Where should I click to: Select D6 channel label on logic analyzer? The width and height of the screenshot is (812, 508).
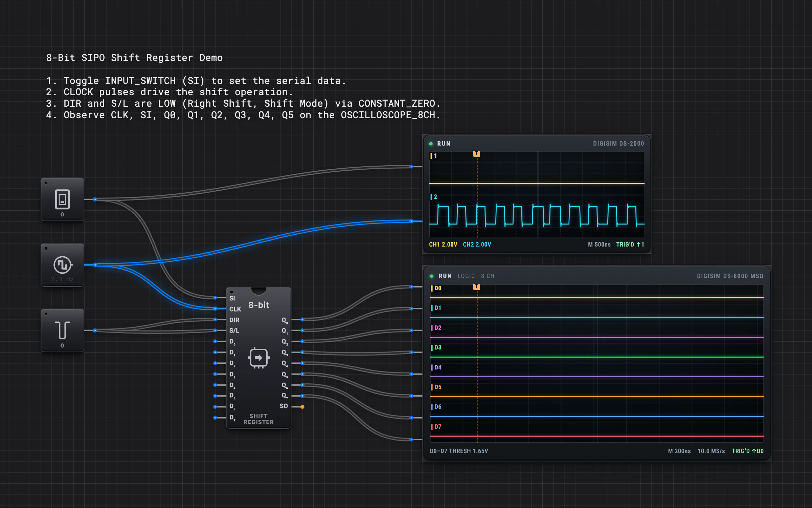[436, 407]
